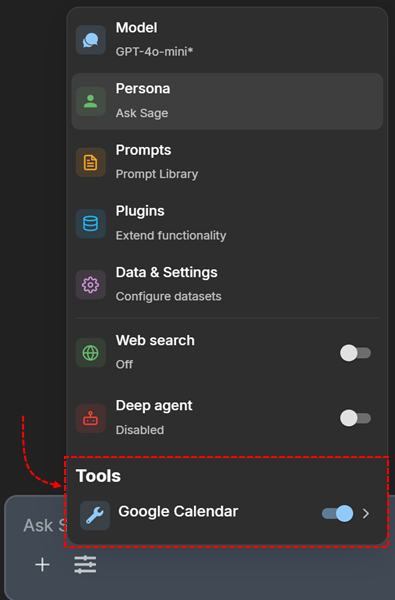Open Configure datasets under Data & Settings
Screen dimensions: 395x600
(227, 285)
